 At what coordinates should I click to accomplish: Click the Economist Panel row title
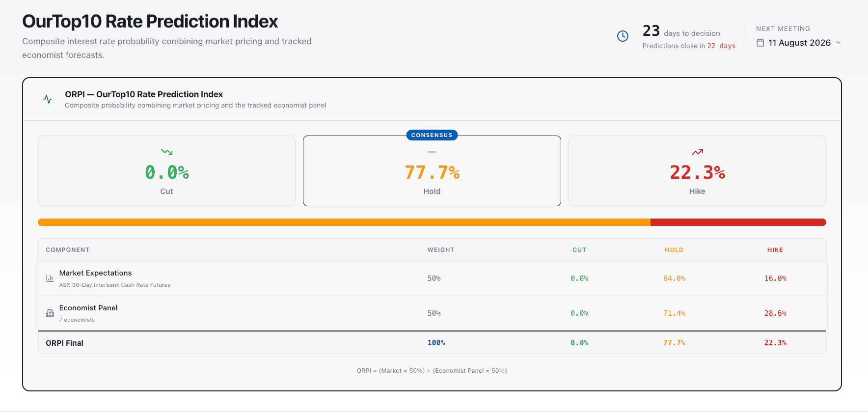click(x=88, y=308)
